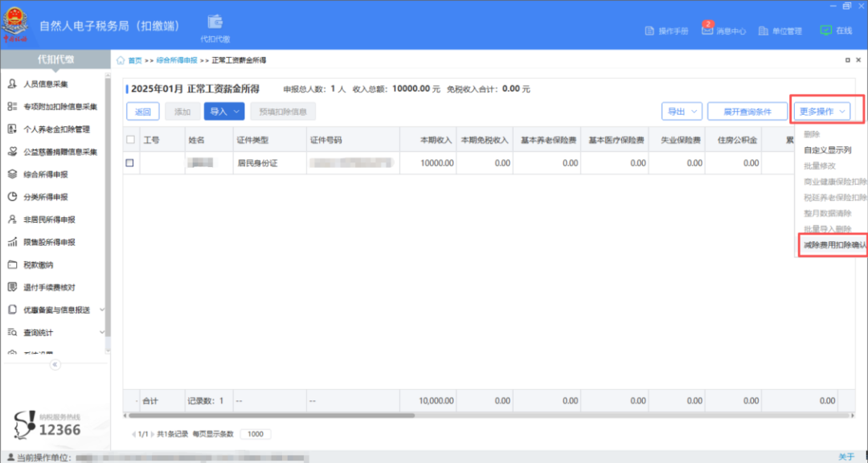Click the 代扣代缴 wallet icon in header

[215, 23]
